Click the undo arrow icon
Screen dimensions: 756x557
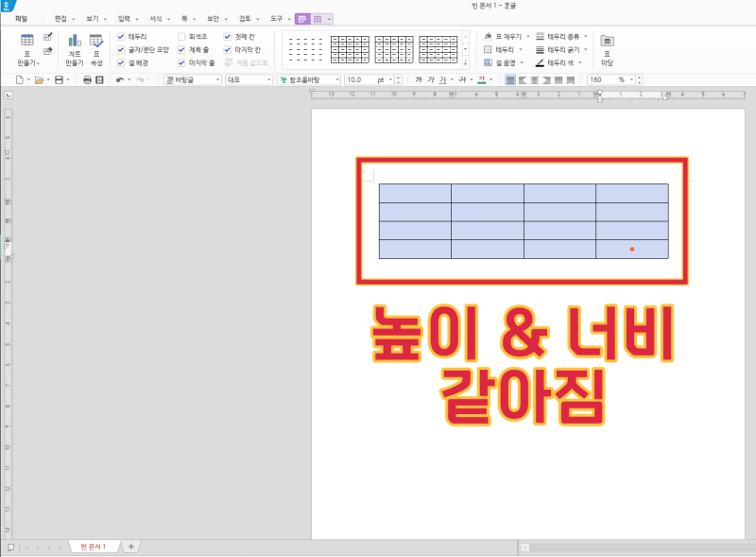click(120, 80)
